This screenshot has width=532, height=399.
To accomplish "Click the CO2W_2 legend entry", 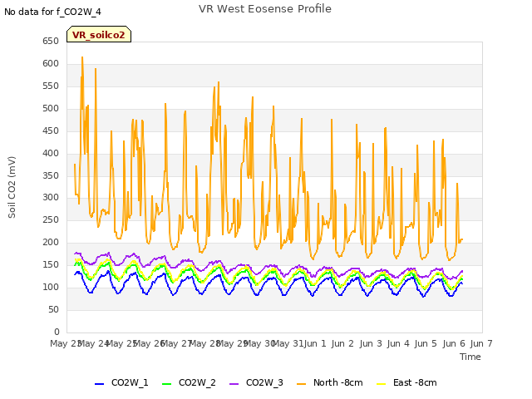I will coord(189,382).
